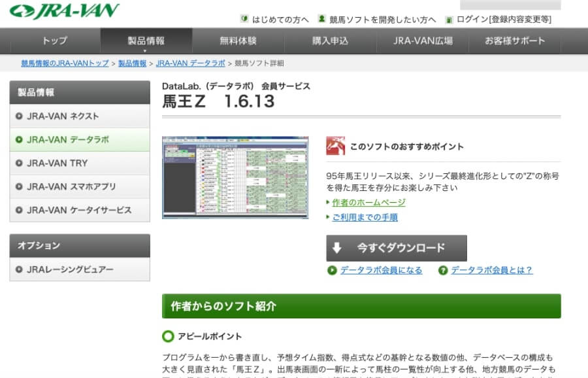The height and width of the screenshot is (378, 588).
Task: Click the download arrow icon on the button
Action: [336, 248]
